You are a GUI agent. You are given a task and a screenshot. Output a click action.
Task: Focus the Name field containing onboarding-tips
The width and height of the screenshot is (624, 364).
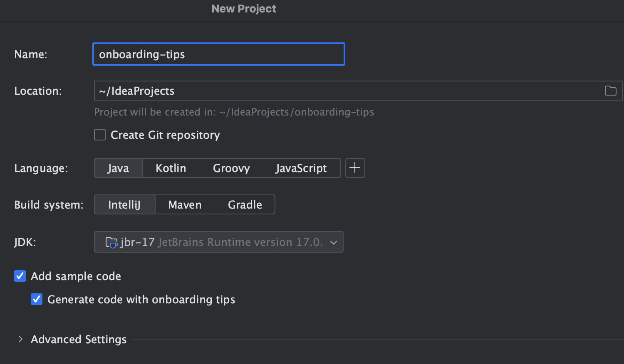219,54
